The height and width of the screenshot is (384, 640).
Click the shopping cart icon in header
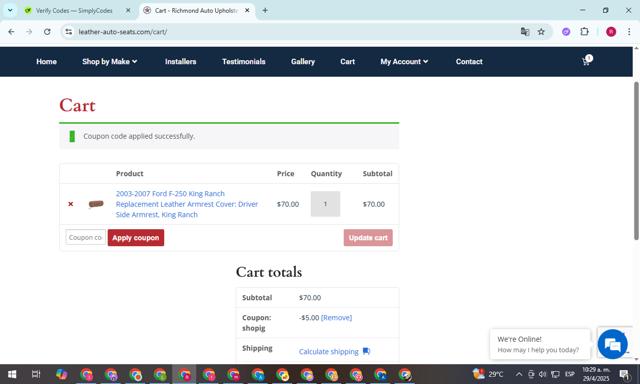click(587, 61)
